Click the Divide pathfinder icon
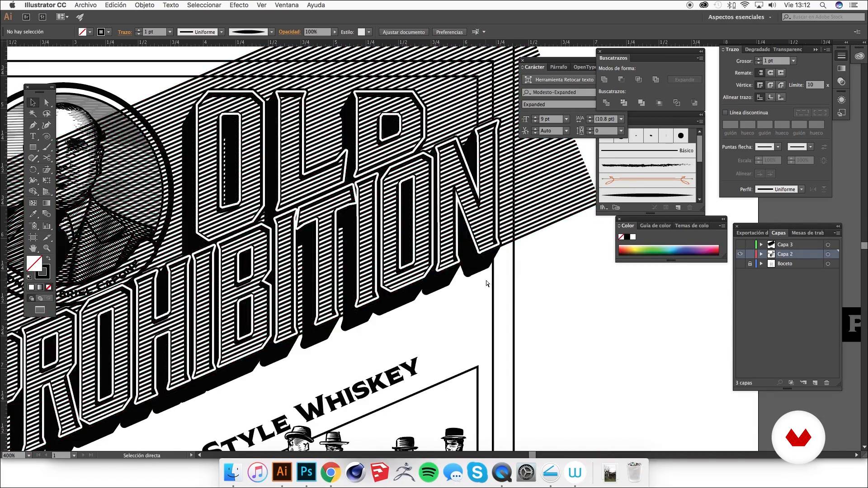The image size is (868, 488). (606, 103)
